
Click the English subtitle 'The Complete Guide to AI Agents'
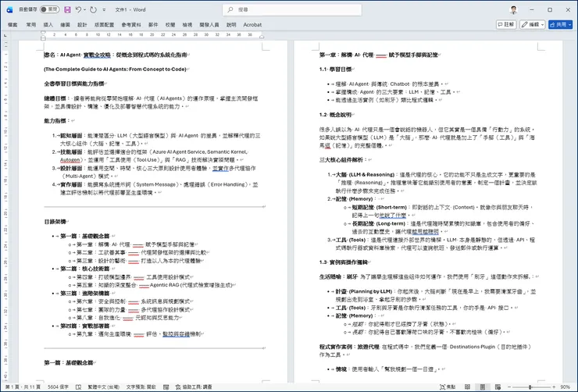click(115, 69)
